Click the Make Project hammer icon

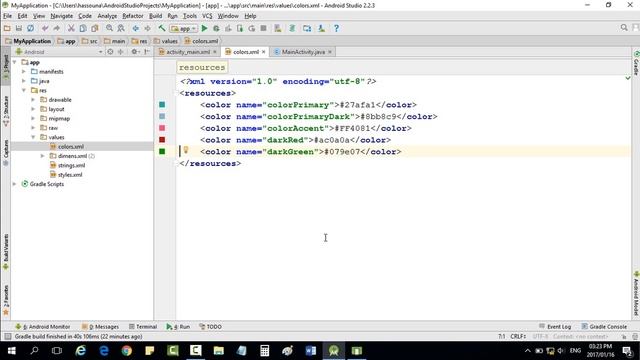(x=162, y=28)
